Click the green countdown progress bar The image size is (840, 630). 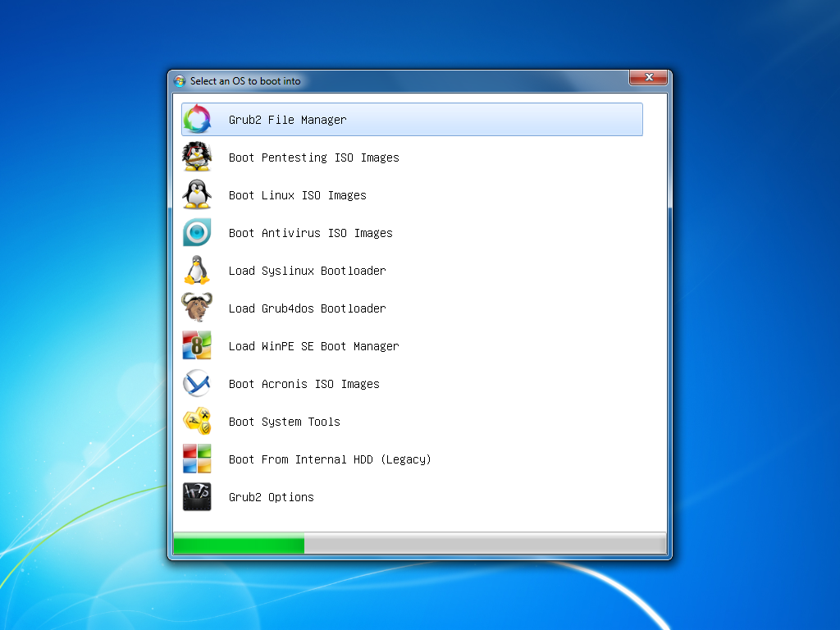click(238, 543)
